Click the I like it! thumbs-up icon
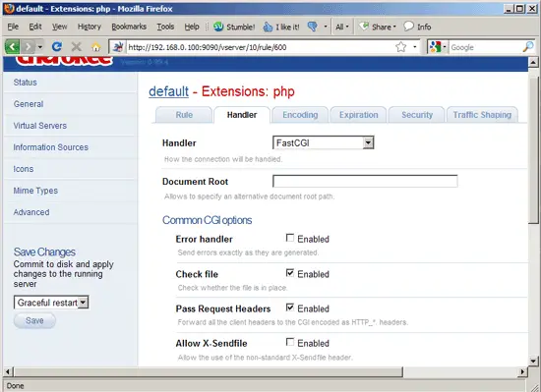This screenshot has width=541, height=392. [x=268, y=27]
